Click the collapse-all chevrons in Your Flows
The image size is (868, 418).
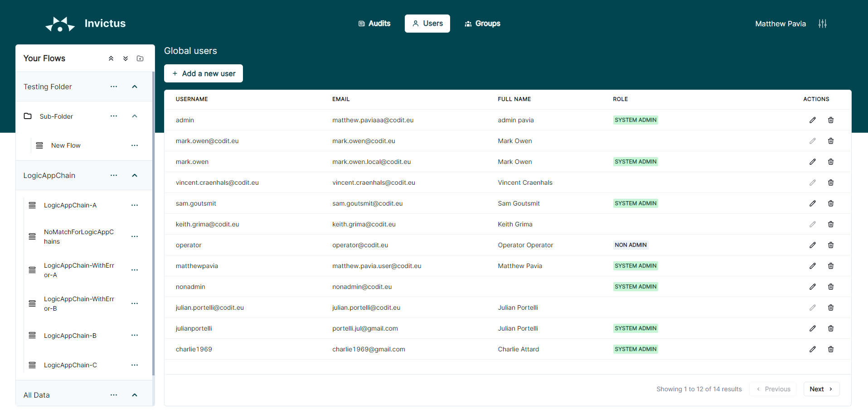tap(111, 58)
